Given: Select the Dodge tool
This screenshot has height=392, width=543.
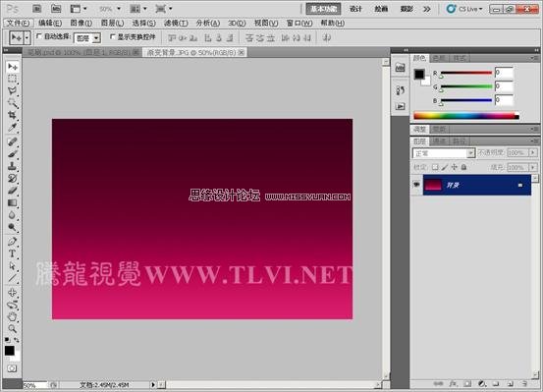Looking at the screenshot, I should (x=13, y=227).
